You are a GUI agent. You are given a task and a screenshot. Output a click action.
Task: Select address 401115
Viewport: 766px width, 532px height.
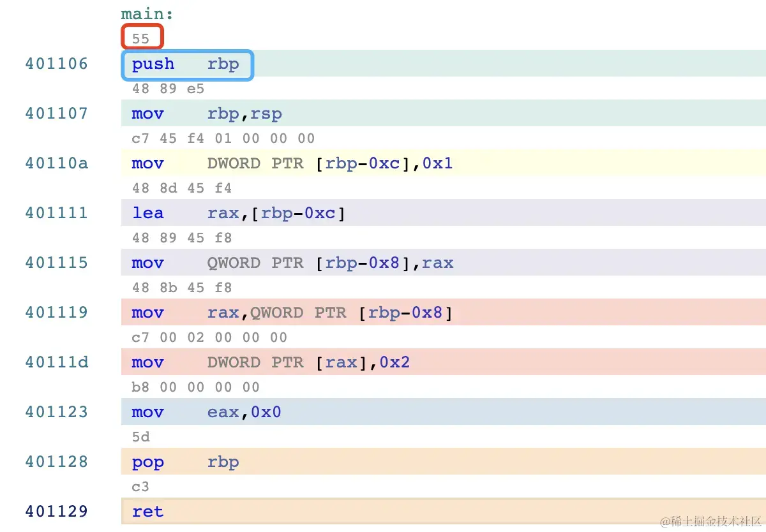tap(57, 263)
